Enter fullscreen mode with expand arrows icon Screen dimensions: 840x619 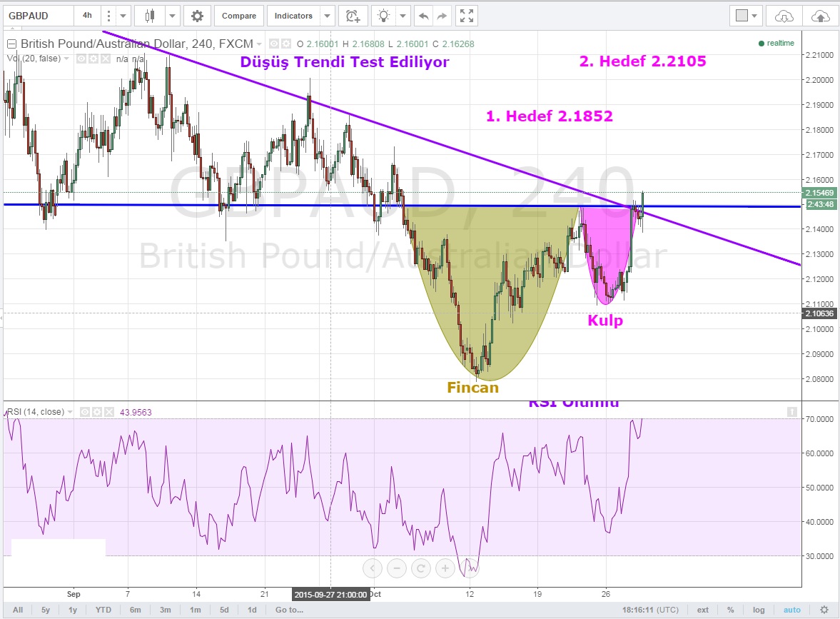[466, 15]
